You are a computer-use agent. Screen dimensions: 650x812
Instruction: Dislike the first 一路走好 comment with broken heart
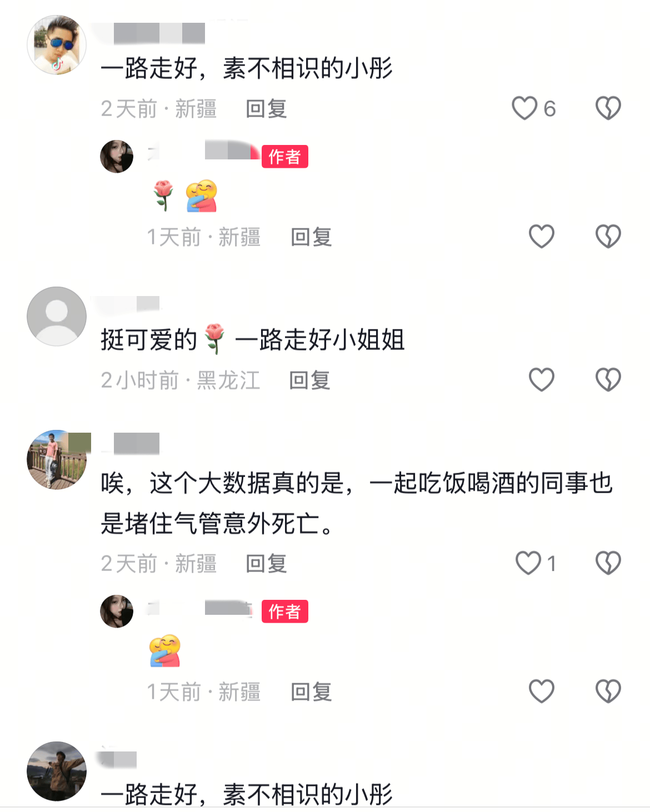(608, 108)
